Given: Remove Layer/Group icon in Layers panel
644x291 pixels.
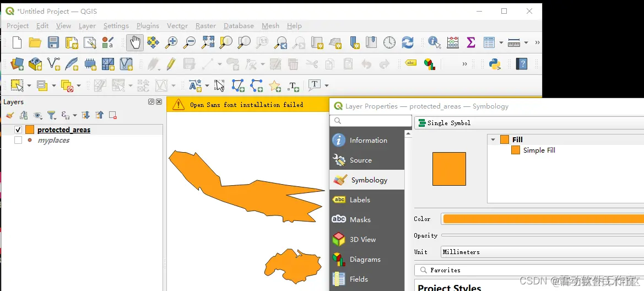Looking at the screenshot, I should coord(113,116).
